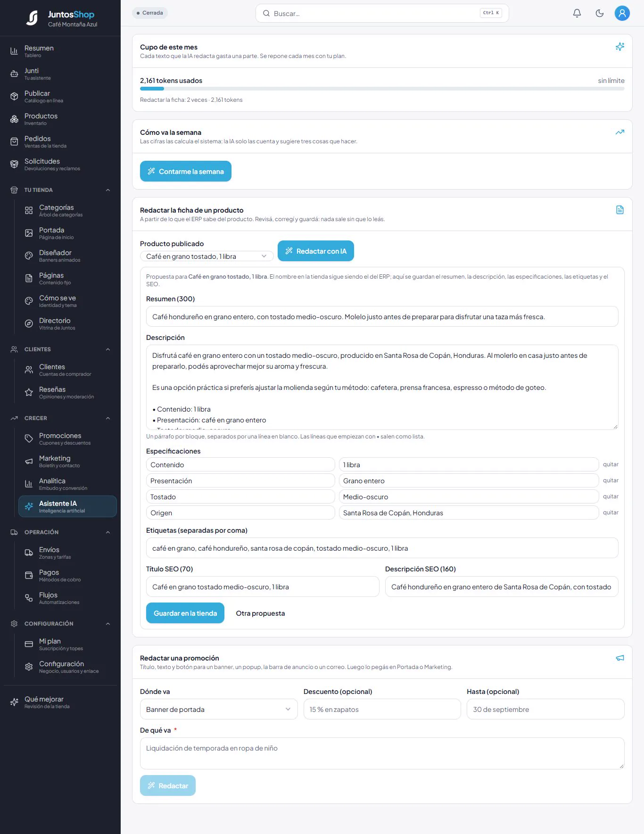Click Guardar en la tienda button
The height and width of the screenshot is (834, 644).
coord(185,613)
